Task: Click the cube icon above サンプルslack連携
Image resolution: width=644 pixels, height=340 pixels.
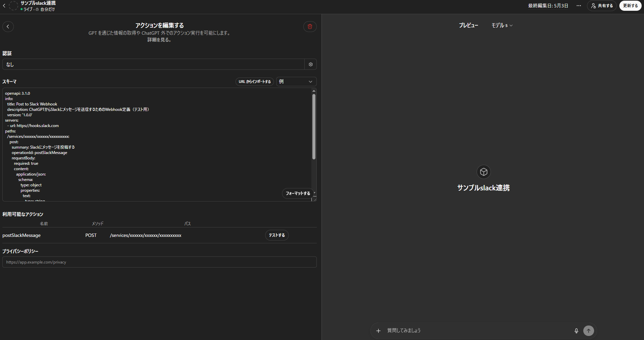Action: tap(484, 172)
